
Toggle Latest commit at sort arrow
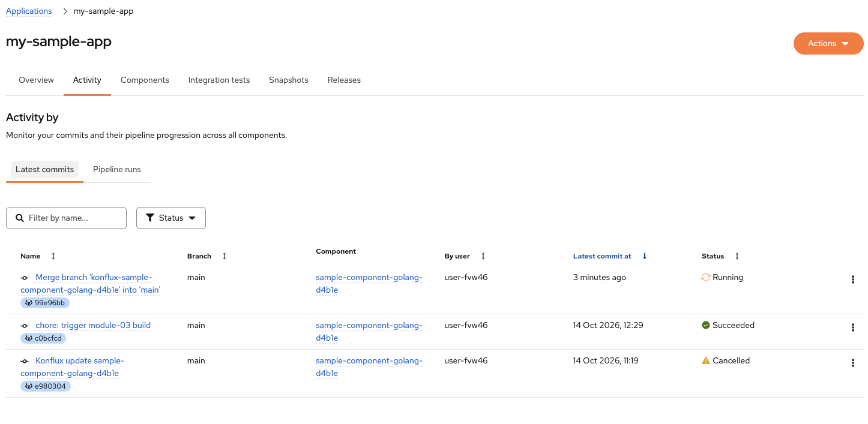coord(645,256)
